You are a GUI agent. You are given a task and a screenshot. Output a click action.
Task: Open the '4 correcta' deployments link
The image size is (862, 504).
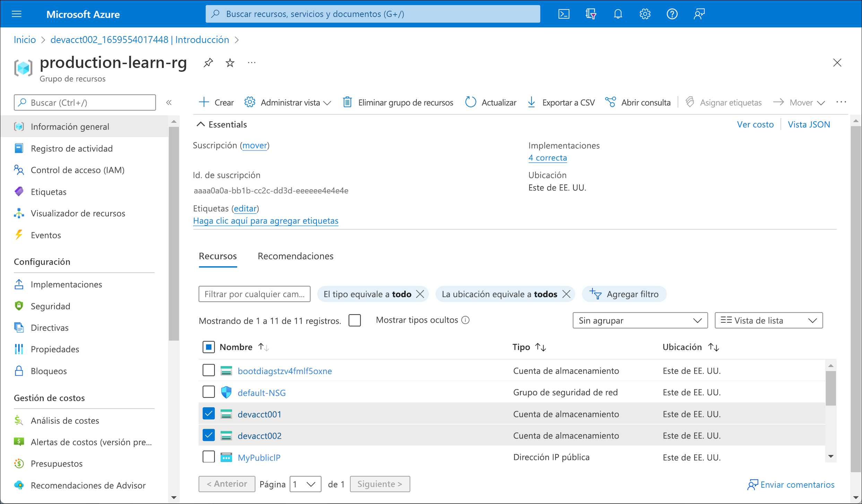[x=548, y=158]
